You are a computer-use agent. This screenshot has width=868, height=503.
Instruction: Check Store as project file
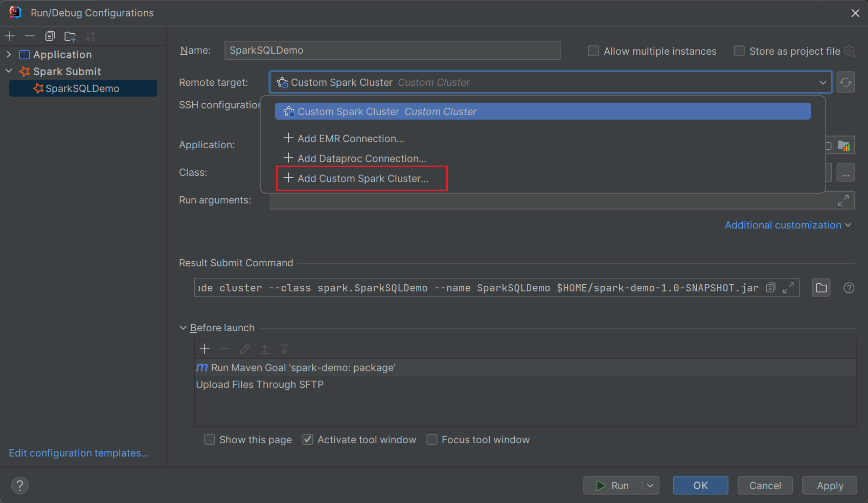739,51
